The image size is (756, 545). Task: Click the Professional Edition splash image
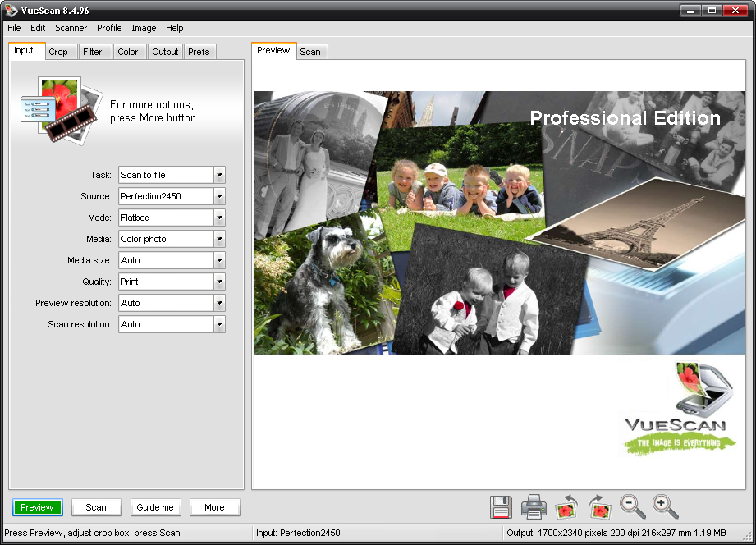pyautogui.click(x=499, y=222)
